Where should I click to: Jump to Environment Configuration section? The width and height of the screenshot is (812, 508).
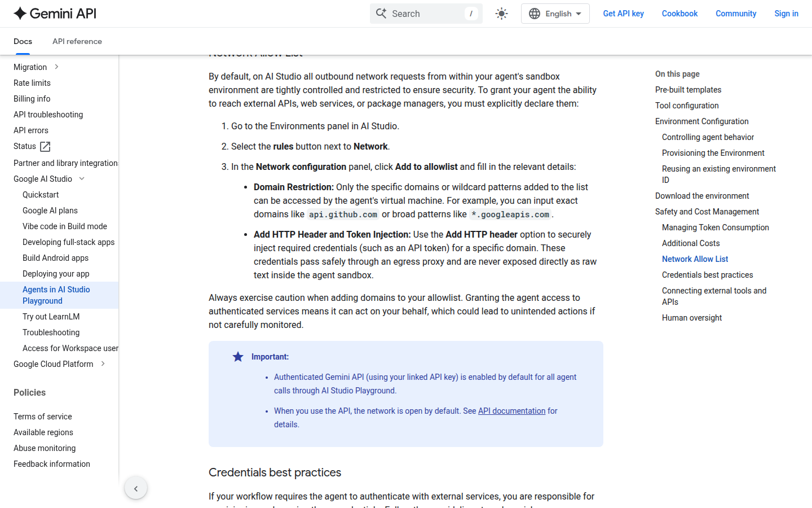(701, 121)
